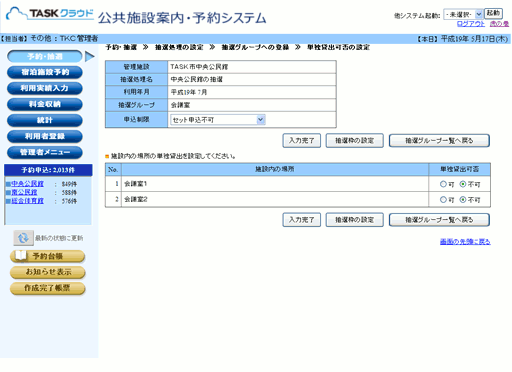The width and height of the screenshot is (512, 372).
Task: Open the 中央公民館 link in the sidebar
Action: point(27,184)
